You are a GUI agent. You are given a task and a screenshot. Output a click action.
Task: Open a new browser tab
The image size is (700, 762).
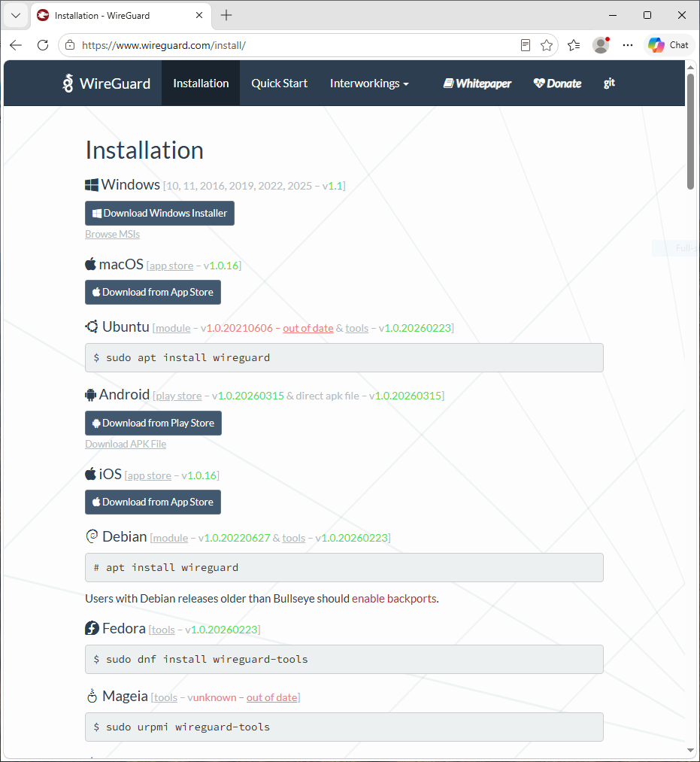click(226, 16)
